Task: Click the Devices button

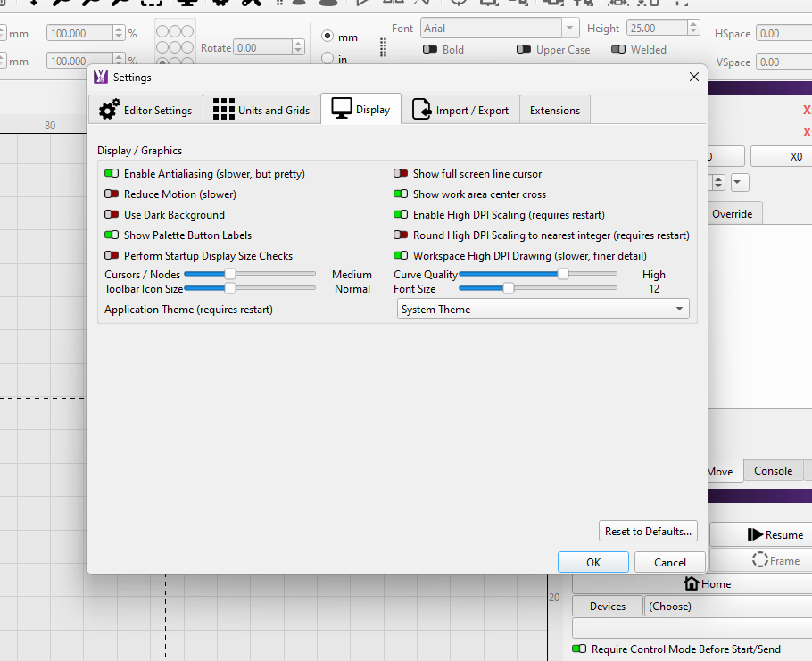Action: pyautogui.click(x=608, y=606)
